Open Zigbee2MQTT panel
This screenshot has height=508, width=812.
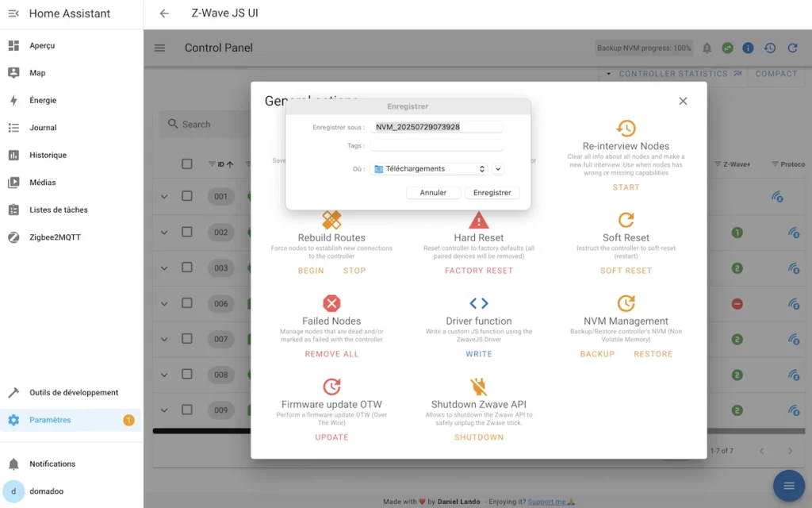pyautogui.click(x=71, y=237)
